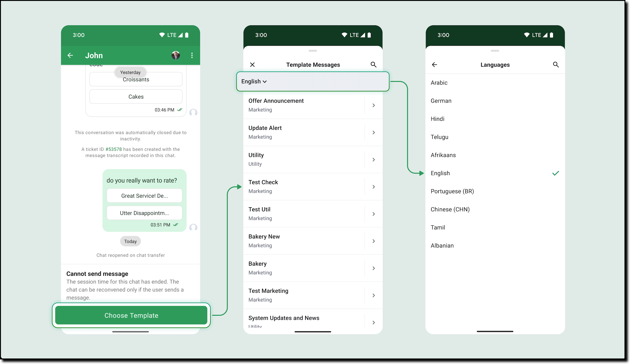Open the English language dropdown
Screen dimensions: 630x364
tap(254, 81)
